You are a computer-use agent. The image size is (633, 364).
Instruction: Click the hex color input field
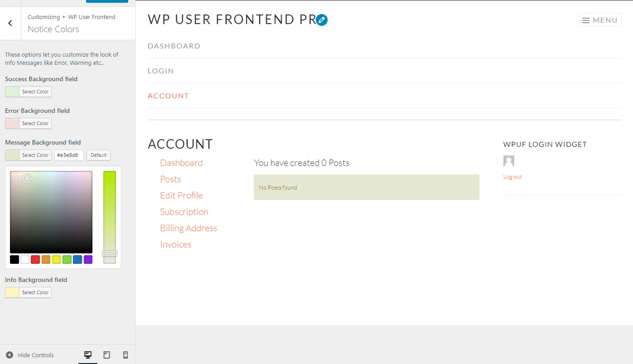pyautogui.click(x=69, y=155)
